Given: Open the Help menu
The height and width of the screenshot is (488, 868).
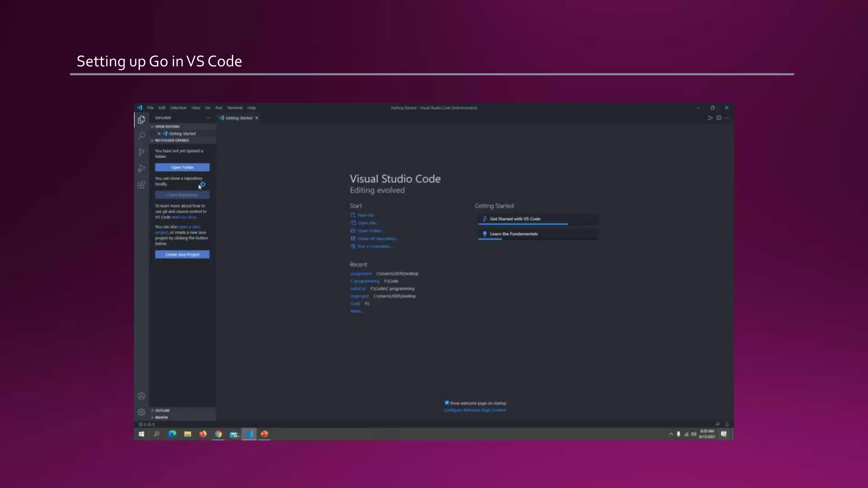Looking at the screenshot, I should pos(252,108).
